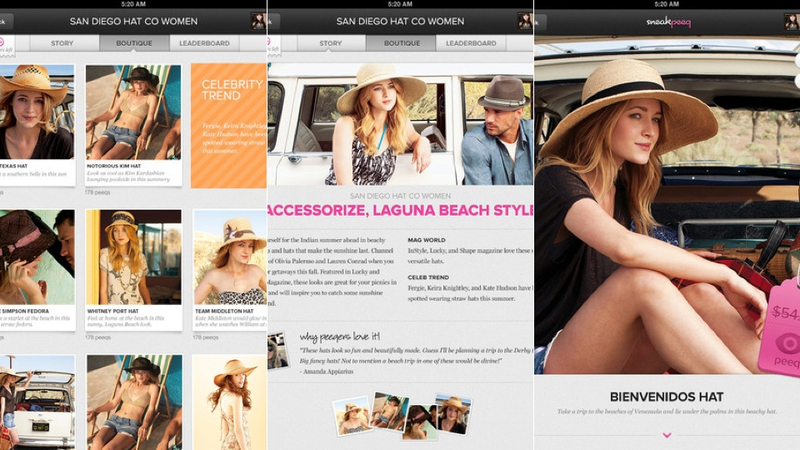Tap the pink peeq eye price tag
The image size is (800, 450).
point(781,329)
